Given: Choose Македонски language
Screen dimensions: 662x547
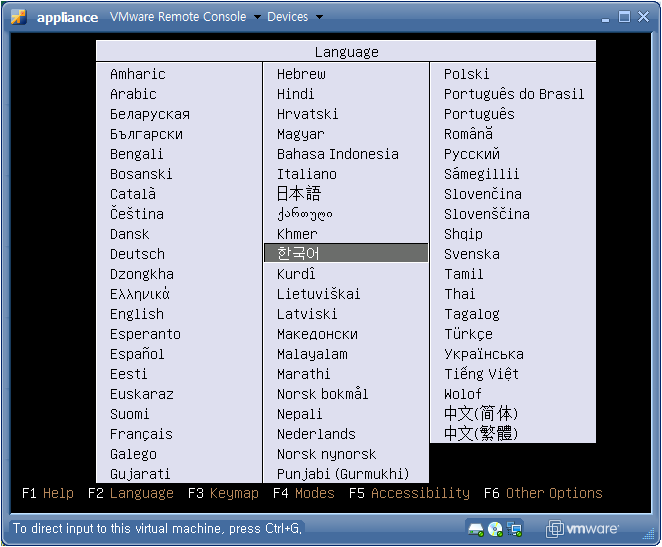Looking at the screenshot, I should click(x=317, y=335).
